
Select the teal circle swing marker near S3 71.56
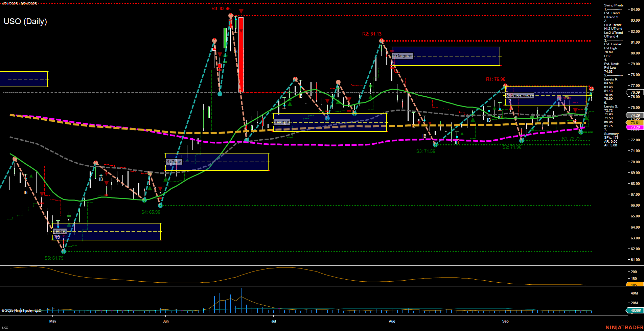point(435,145)
